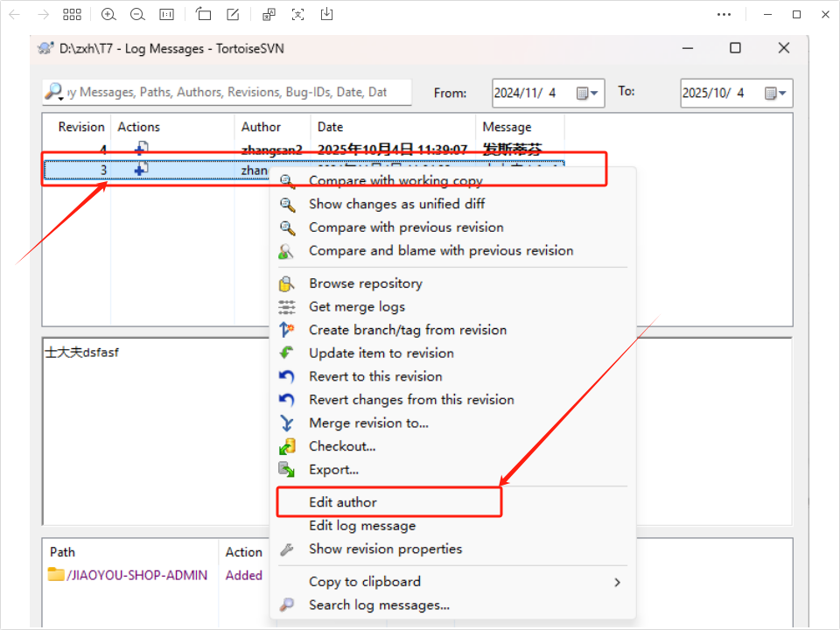This screenshot has height=630, width=840.
Task: Open the To date calendar dropdown
Action: (775, 94)
